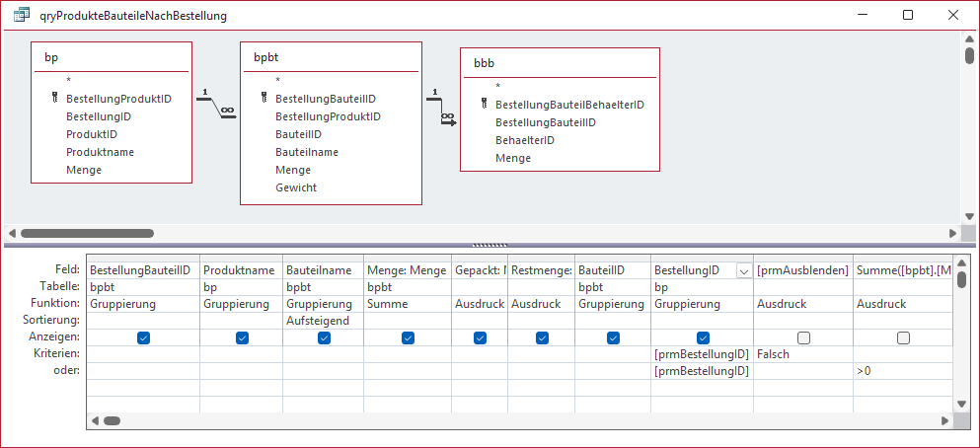Select the Gewicht field in bpbt table

coord(296,187)
